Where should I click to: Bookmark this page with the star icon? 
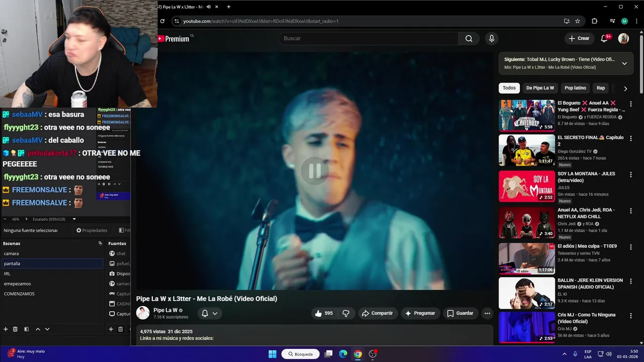pyautogui.click(x=578, y=21)
